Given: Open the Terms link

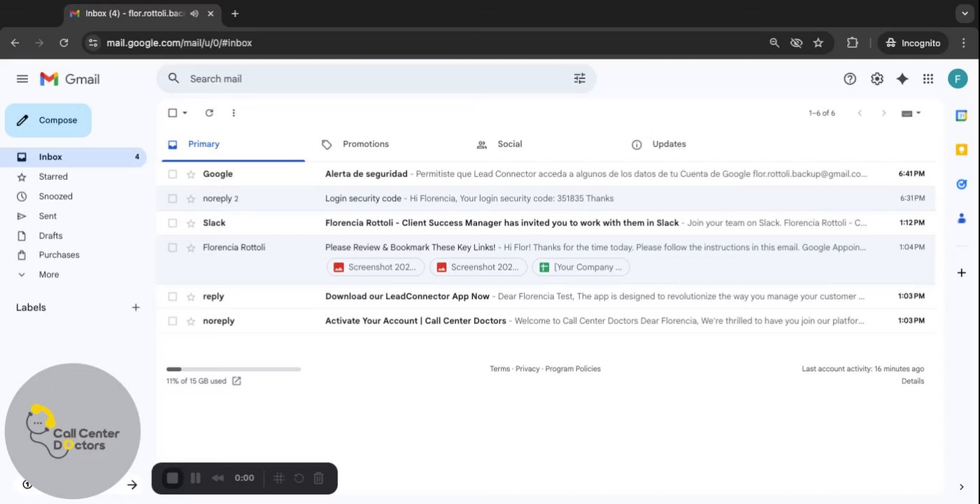Looking at the screenshot, I should coord(499,369).
